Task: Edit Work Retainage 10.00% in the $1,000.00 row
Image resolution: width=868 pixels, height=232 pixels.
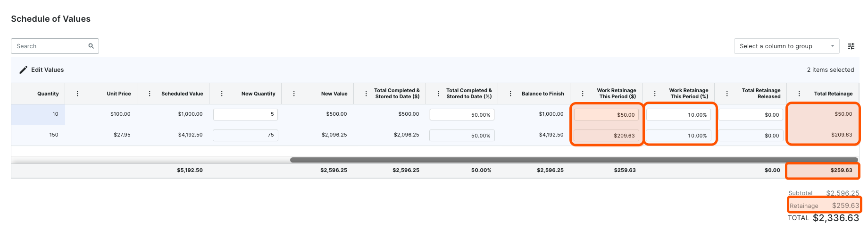Action: (x=678, y=114)
